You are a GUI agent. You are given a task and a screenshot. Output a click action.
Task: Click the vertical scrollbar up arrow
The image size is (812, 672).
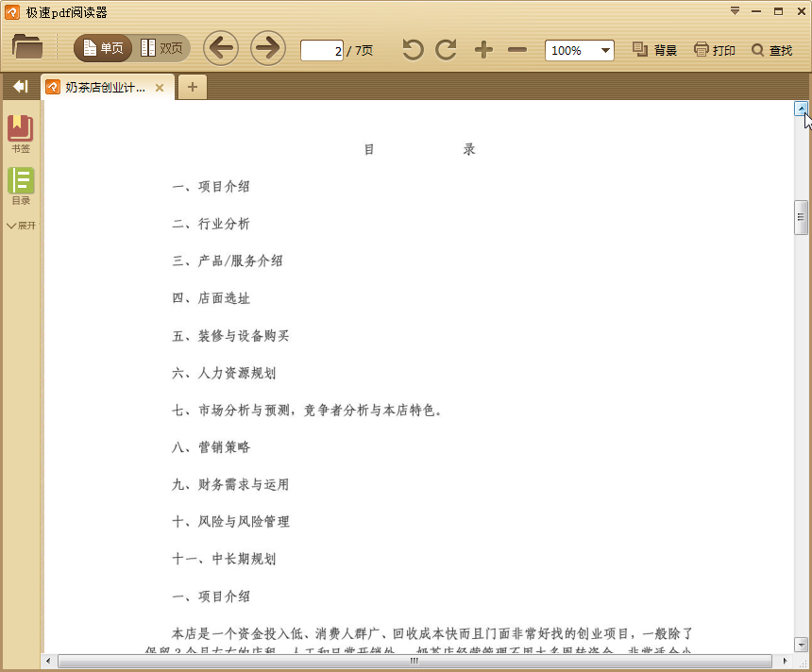tap(801, 109)
